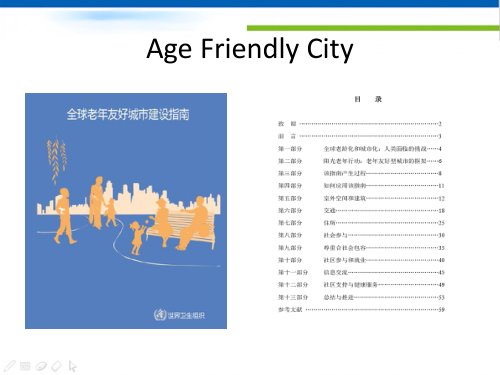The height and width of the screenshot is (375, 500).
Task: Click the 第八部分 社会参与 contents row
Action: coord(361,235)
